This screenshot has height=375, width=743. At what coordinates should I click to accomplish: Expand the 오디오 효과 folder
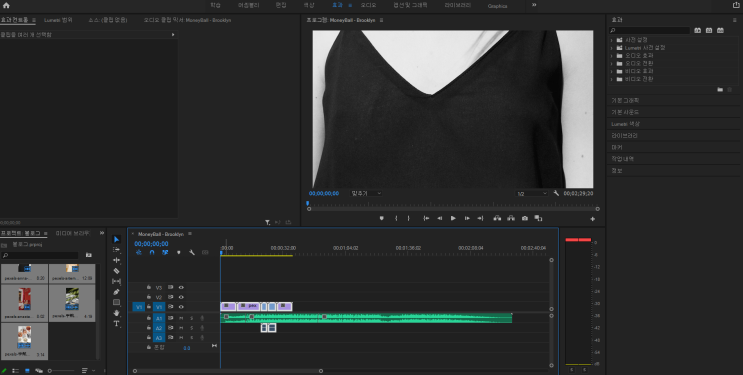(x=611, y=56)
